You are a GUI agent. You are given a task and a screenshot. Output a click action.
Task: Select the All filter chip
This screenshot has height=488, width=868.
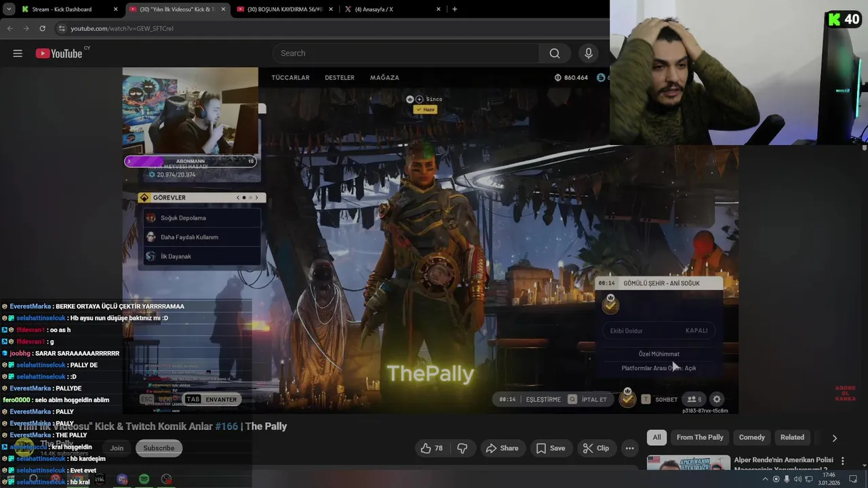point(656,437)
